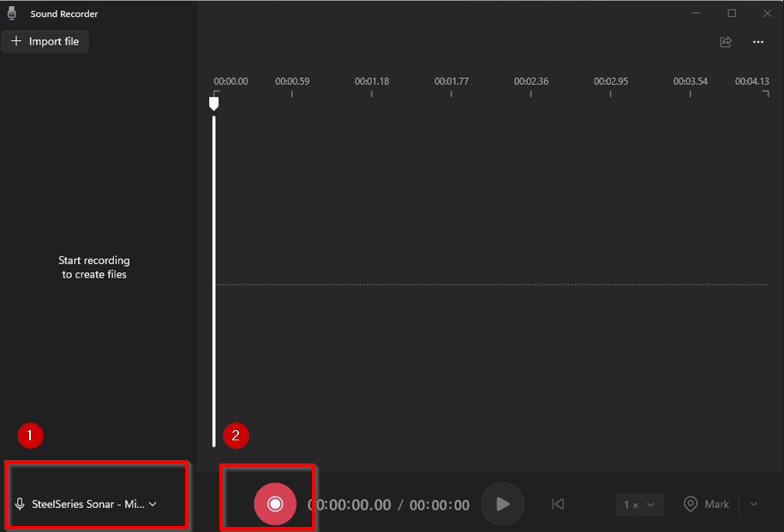Open the Share icon
This screenshot has width=784, height=532.
726,42
